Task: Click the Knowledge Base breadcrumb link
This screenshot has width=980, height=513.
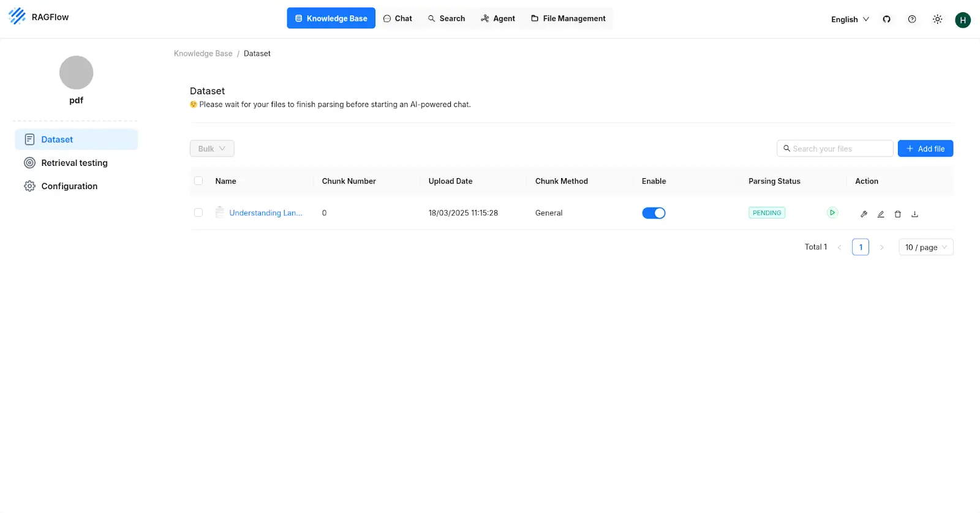Action: [203, 54]
